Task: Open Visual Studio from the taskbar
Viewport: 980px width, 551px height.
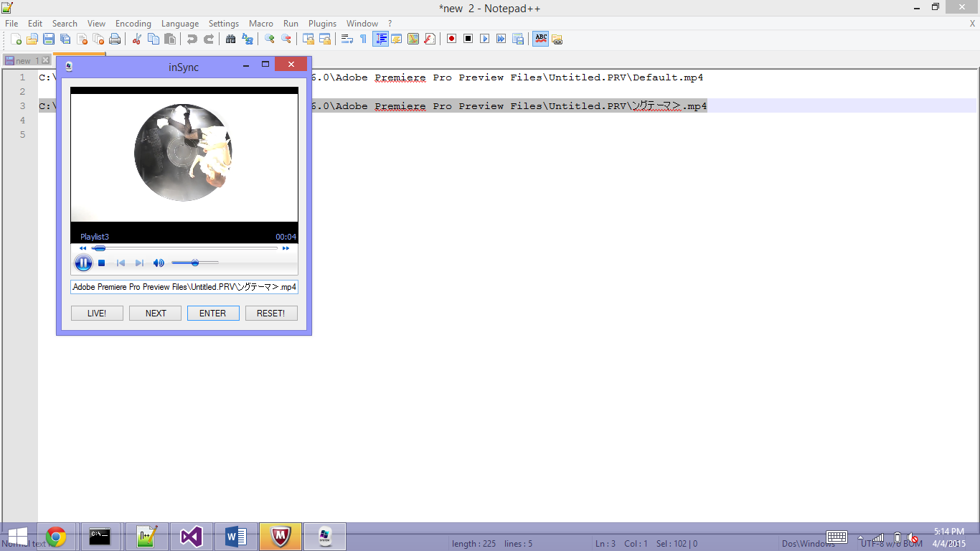Action: click(191, 537)
